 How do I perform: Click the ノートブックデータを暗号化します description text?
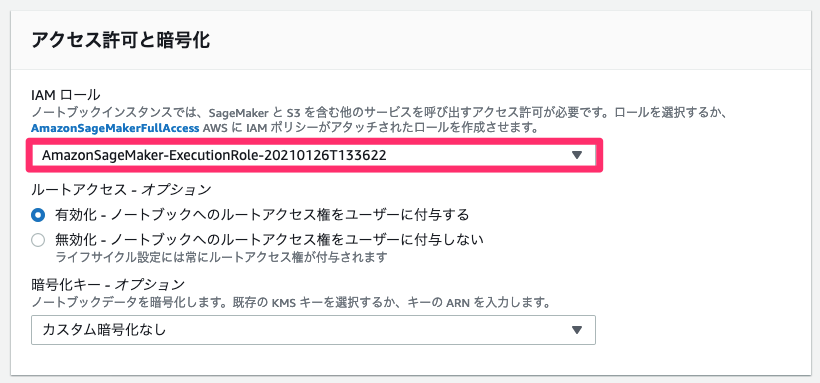pos(291,302)
